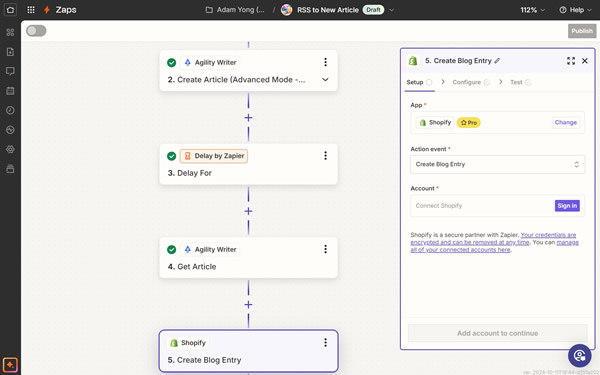Click Change to switch app

click(566, 122)
